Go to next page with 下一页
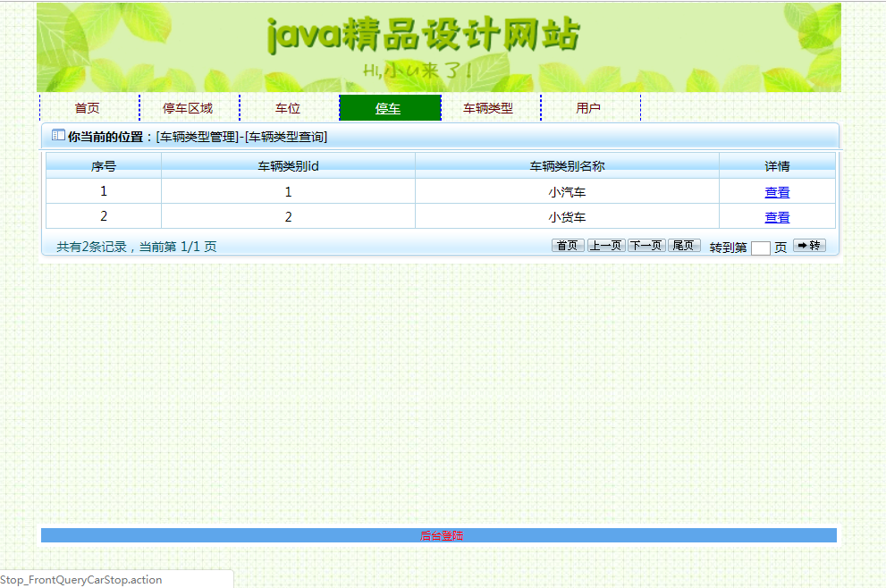 [646, 245]
